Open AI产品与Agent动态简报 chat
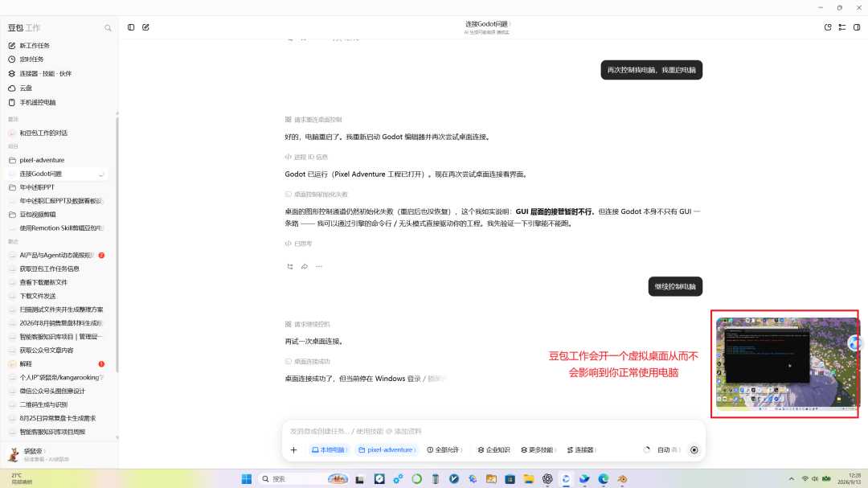The image size is (868, 488). [58, 256]
